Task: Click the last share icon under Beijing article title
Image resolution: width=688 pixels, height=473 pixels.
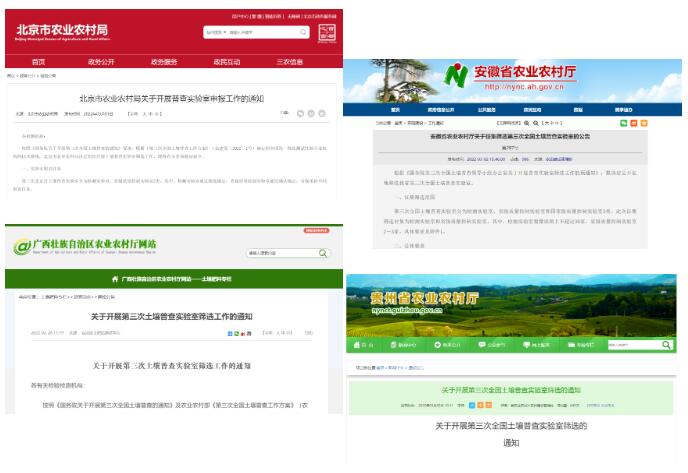Action: coord(323,114)
